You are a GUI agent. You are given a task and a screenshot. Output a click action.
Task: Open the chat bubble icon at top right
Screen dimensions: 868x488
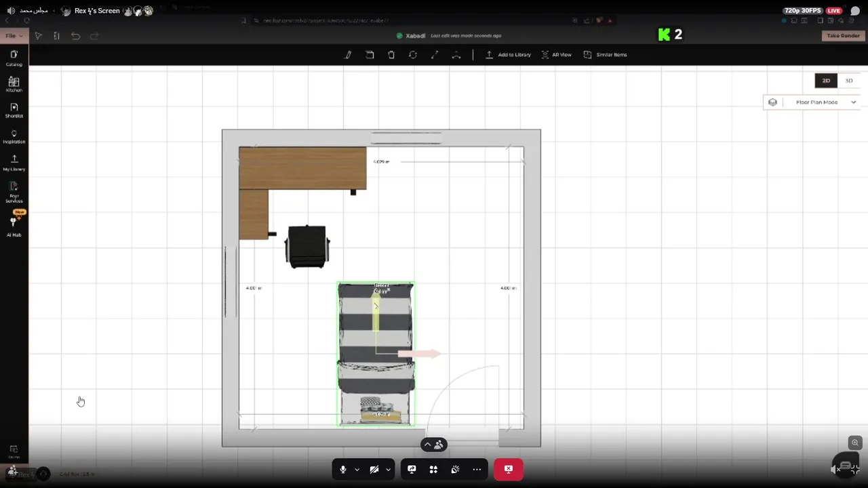click(x=855, y=11)
